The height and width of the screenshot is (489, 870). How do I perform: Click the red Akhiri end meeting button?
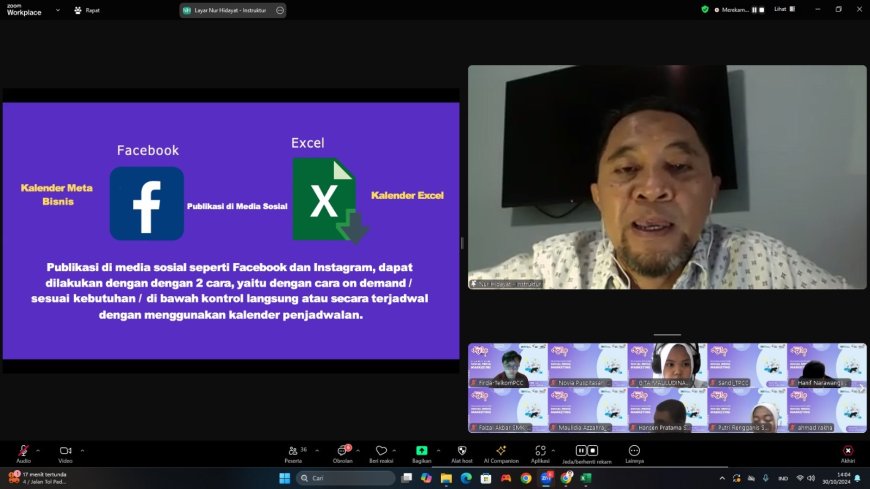pos(848,453)
